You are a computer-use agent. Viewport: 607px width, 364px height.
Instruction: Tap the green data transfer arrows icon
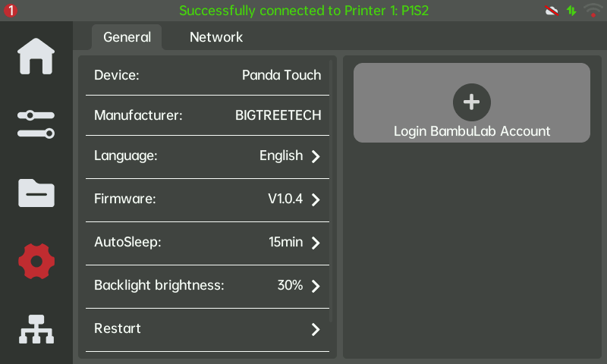click(x=571, y=11)
